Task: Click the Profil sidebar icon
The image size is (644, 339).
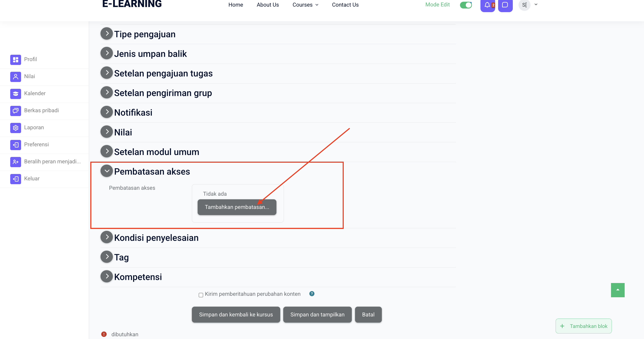Action: [16, 59]
